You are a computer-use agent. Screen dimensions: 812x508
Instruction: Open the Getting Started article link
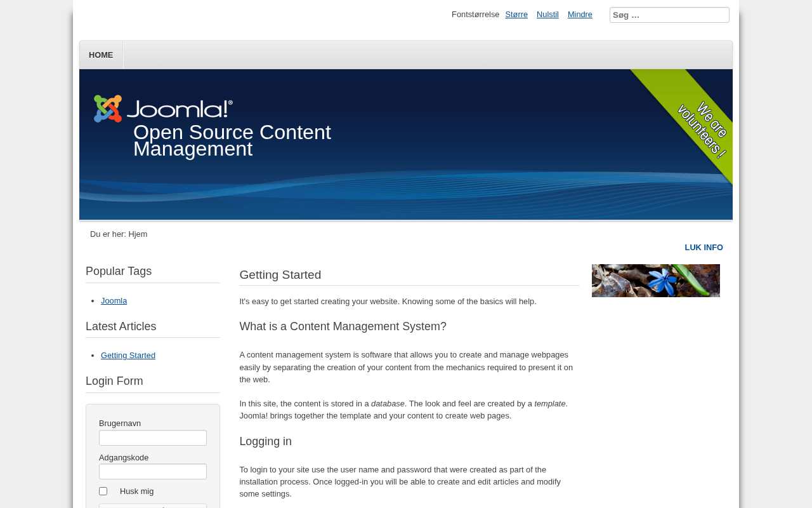(x=128, y=356)
